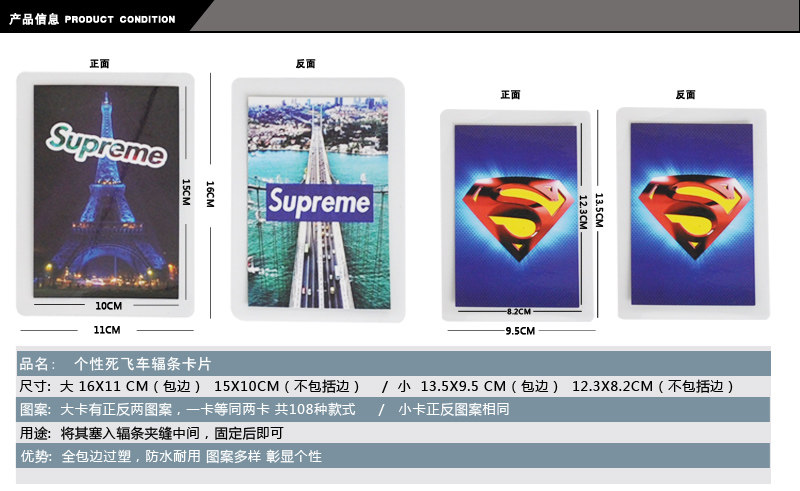Click the vertical 16CM height label
The height and width of the screenshot is (491, 800).
[x=210, y=193]
